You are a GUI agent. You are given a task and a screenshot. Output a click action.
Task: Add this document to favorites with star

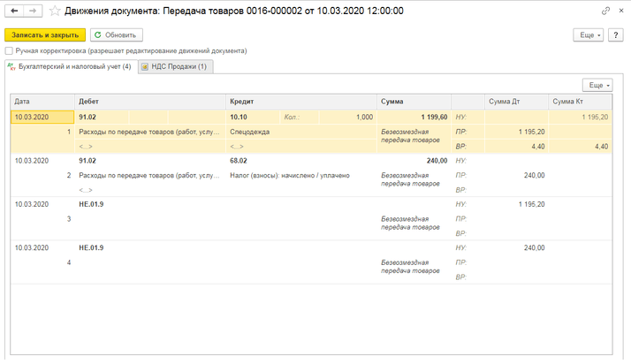[55, 11]
